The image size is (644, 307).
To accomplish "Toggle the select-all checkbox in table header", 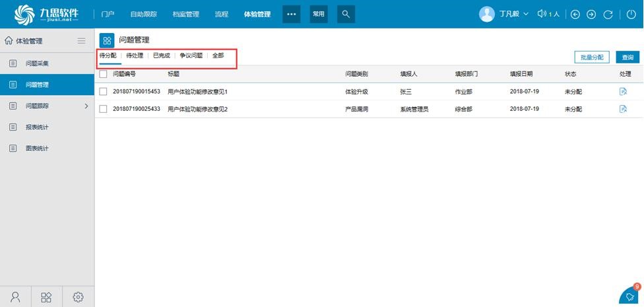I will [103, 75].
